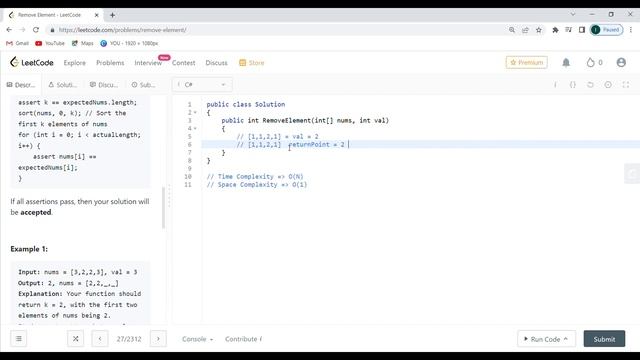Open the YouTube bookmark

(x=50, y=43)
